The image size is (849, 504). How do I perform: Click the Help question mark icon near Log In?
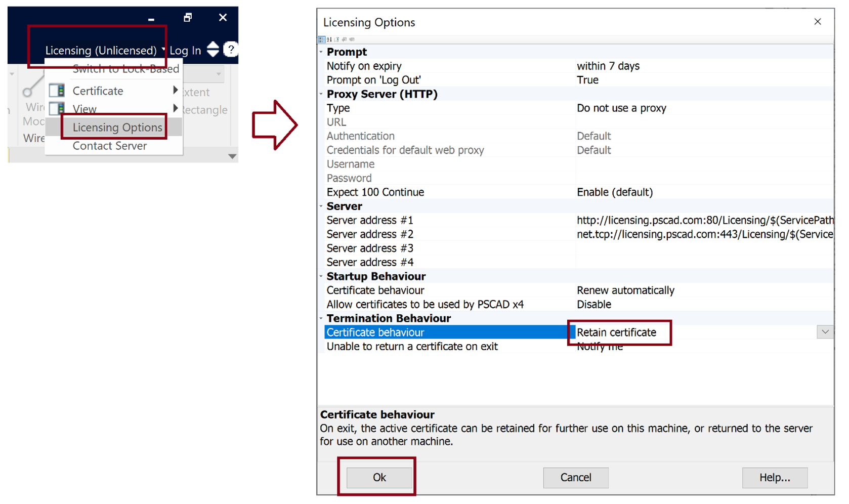(231, 49)
